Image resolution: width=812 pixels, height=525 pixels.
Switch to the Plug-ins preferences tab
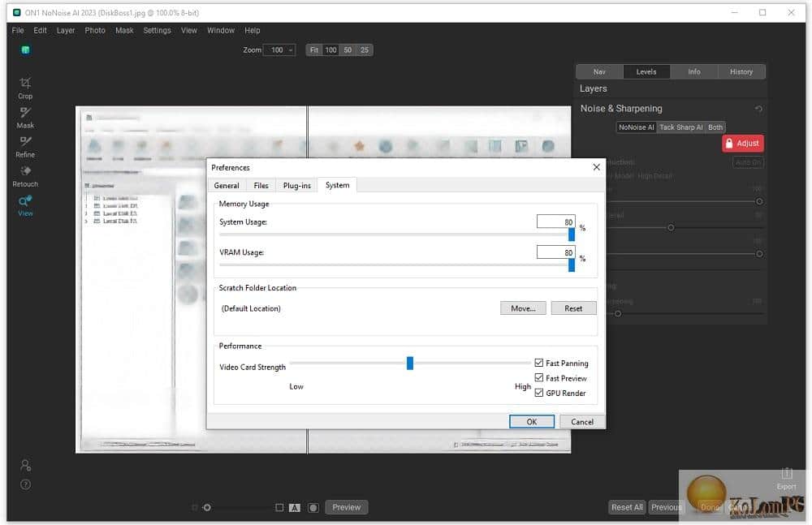[296, 185]
